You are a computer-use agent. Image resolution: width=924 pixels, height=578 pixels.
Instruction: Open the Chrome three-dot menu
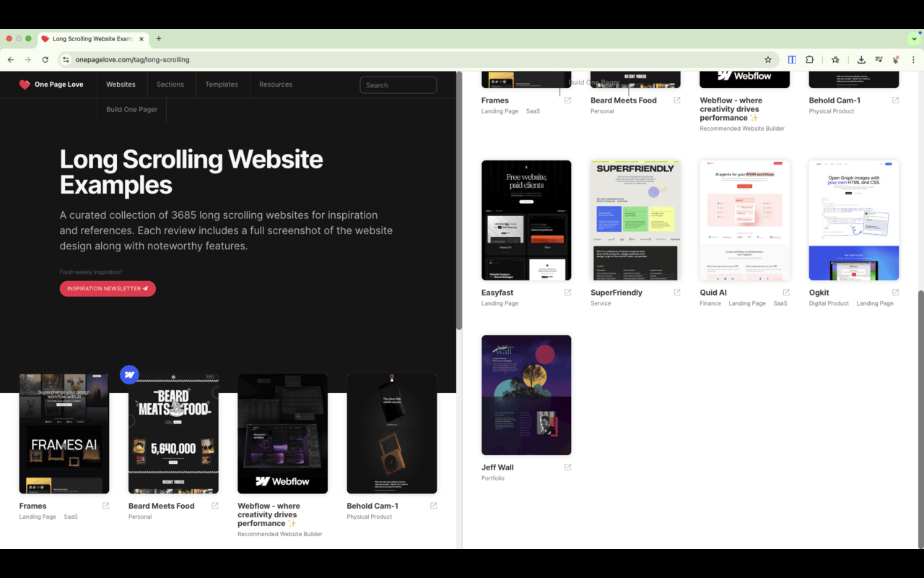click(x=913, y=60)
